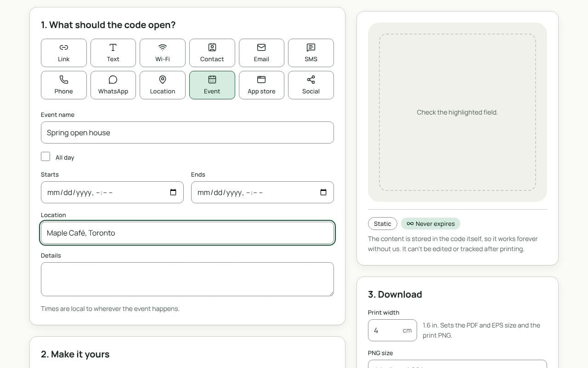
Task: Click the Static badge
Action: click(x=383, y=224)
